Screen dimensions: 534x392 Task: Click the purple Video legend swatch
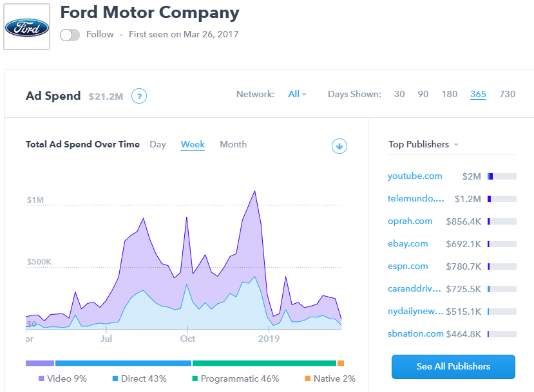42,379
